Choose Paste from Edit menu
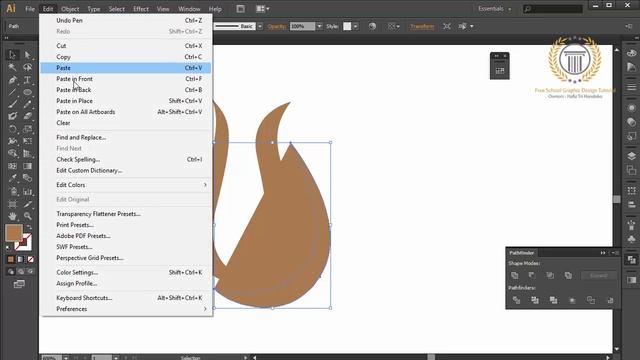The width and height of the screenshot is (640, 360). pos(126,68)
